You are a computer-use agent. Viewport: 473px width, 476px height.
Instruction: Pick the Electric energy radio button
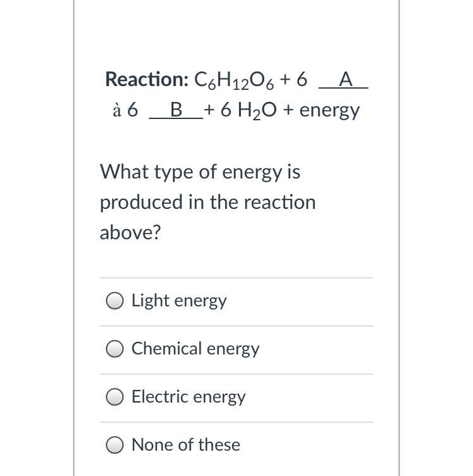tap(114, 397)
